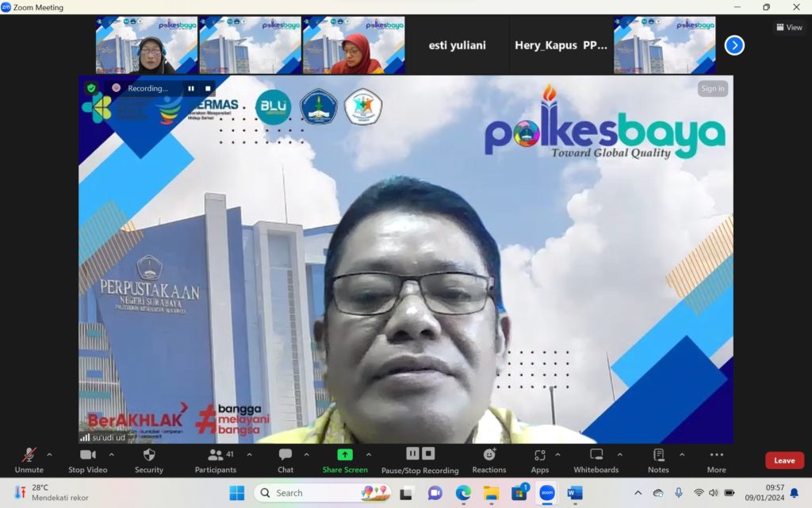Open Microsoft Word from taskbar
Image resolution: width=812 pixels, height=508 pixels.
(x=575, y=493)
